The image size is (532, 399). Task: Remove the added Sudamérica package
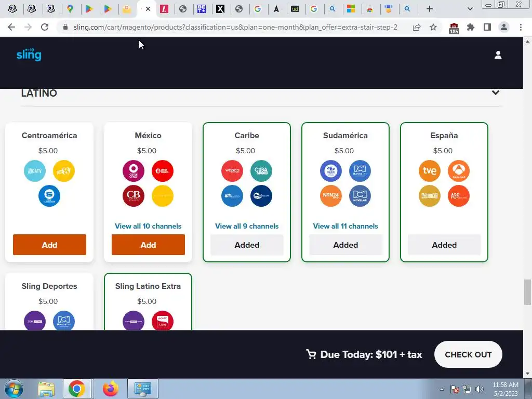[345, 245]
